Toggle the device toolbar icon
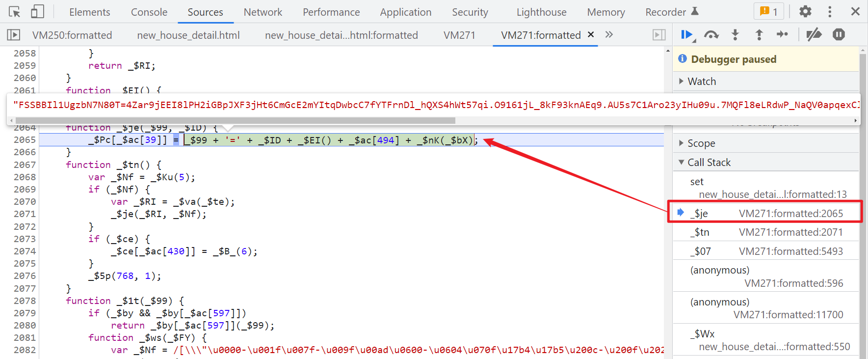Image resolution: width=868 pixels, height=359 pixels. 37,12
